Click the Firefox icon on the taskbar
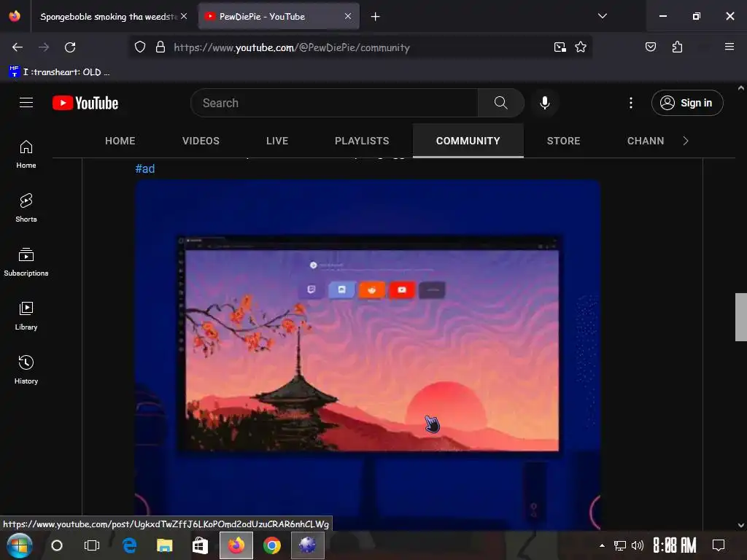 click(236, 545)
